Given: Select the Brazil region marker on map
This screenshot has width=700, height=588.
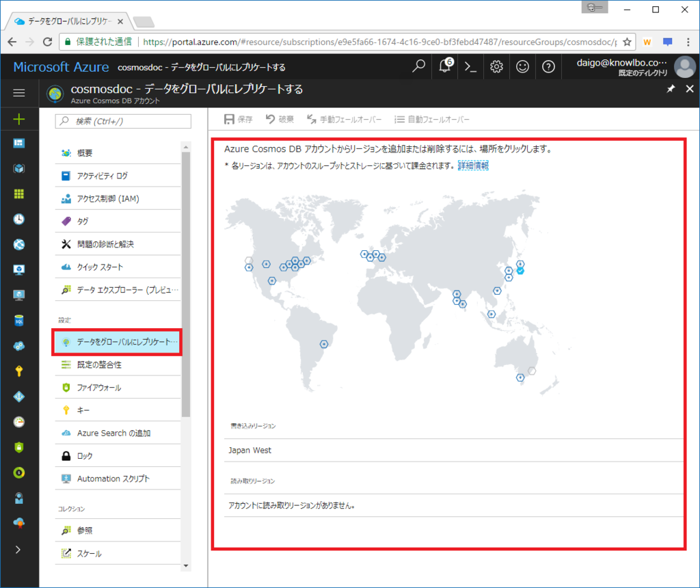Looking at the screenshot, I should (x=323, y=344).
